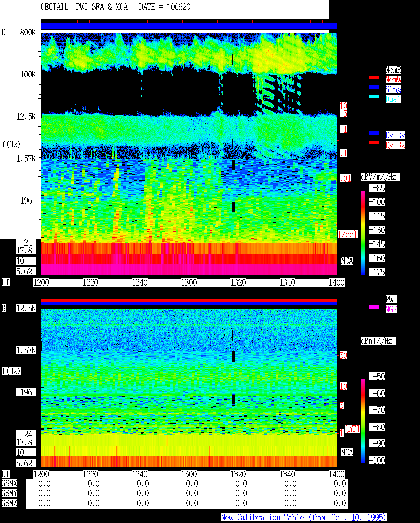Click the '-175' electric scale value
The image size is (420, 523).
(377, 272)
